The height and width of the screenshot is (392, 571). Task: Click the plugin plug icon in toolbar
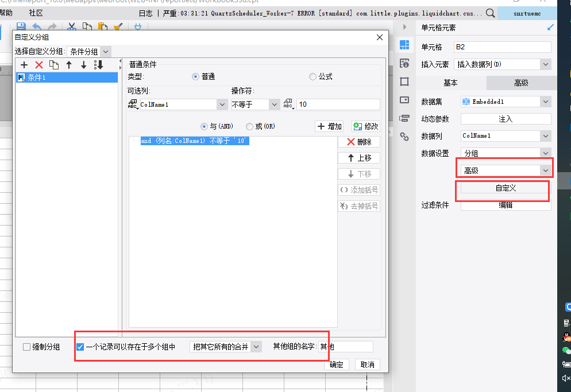tap(138, 26)
